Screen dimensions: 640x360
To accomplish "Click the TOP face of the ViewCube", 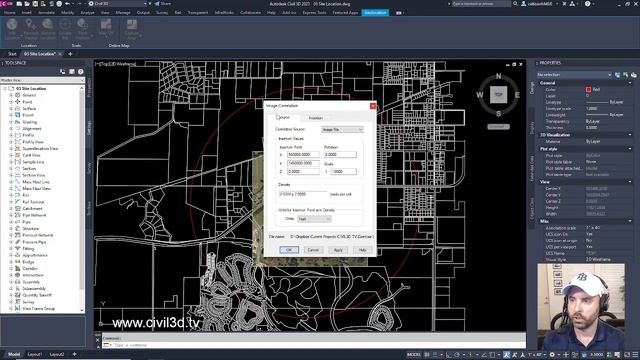I will 498,94.
